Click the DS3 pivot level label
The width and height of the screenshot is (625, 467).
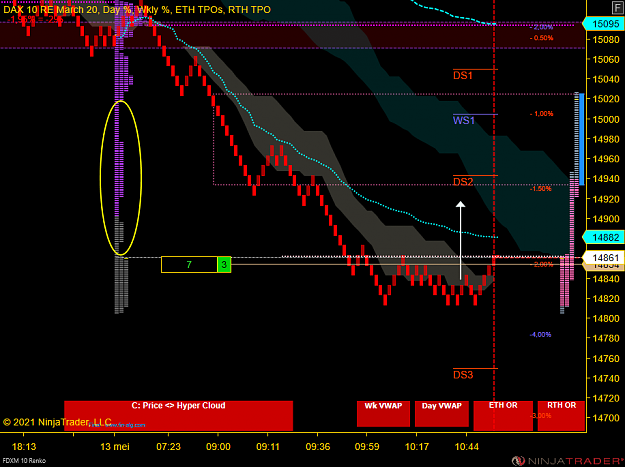coord(463,375)
